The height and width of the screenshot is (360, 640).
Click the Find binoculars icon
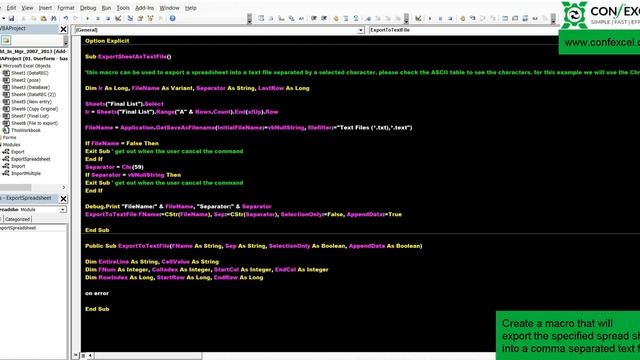point(53,18)
